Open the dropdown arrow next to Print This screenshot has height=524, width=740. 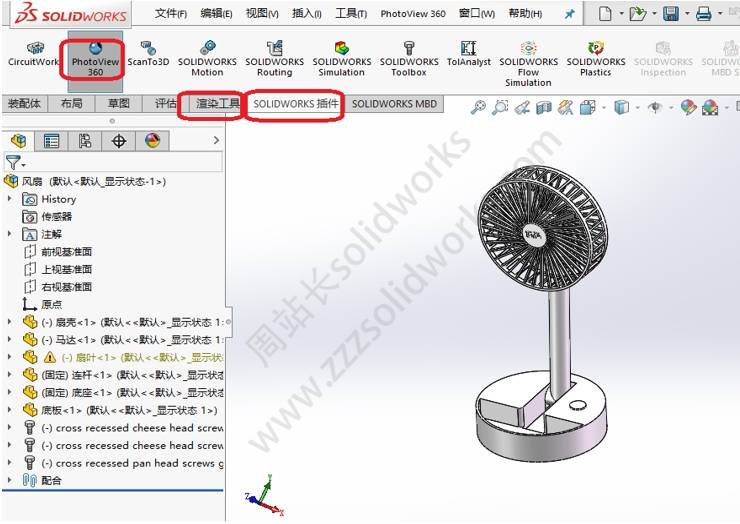pyautogui.click(x=720, y=13)
